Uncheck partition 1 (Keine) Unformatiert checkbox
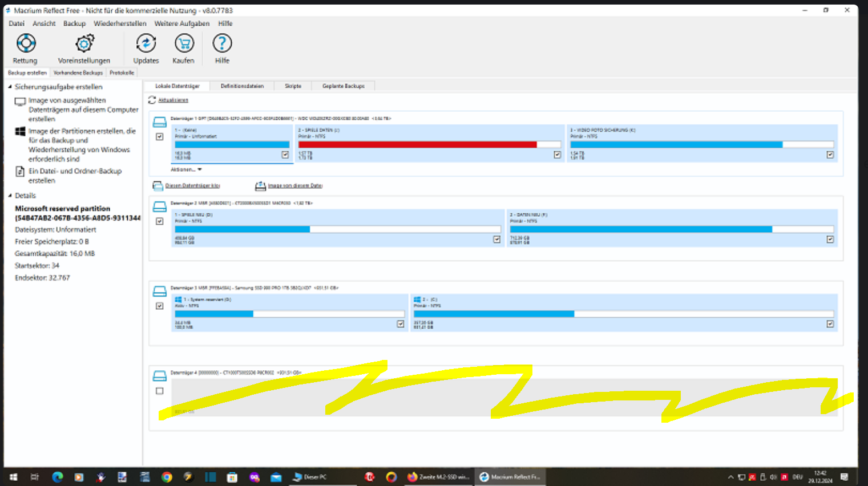This screenshot has height=486, width=868. [x=285, y=155]
